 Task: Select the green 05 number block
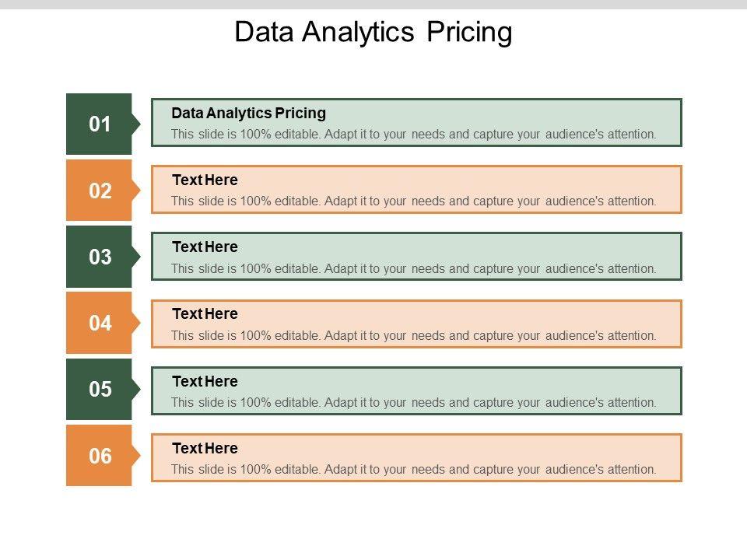click(100, 389)
